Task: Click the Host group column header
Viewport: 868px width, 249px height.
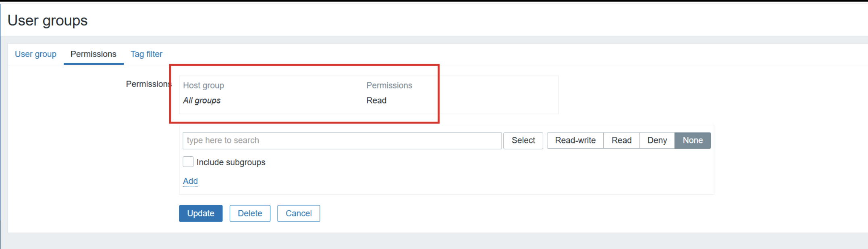Action: 204,85
